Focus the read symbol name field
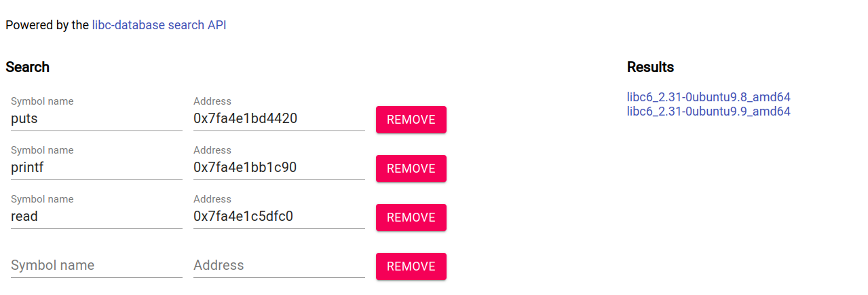This screenshot has width=868, height=295. [96, 217]
